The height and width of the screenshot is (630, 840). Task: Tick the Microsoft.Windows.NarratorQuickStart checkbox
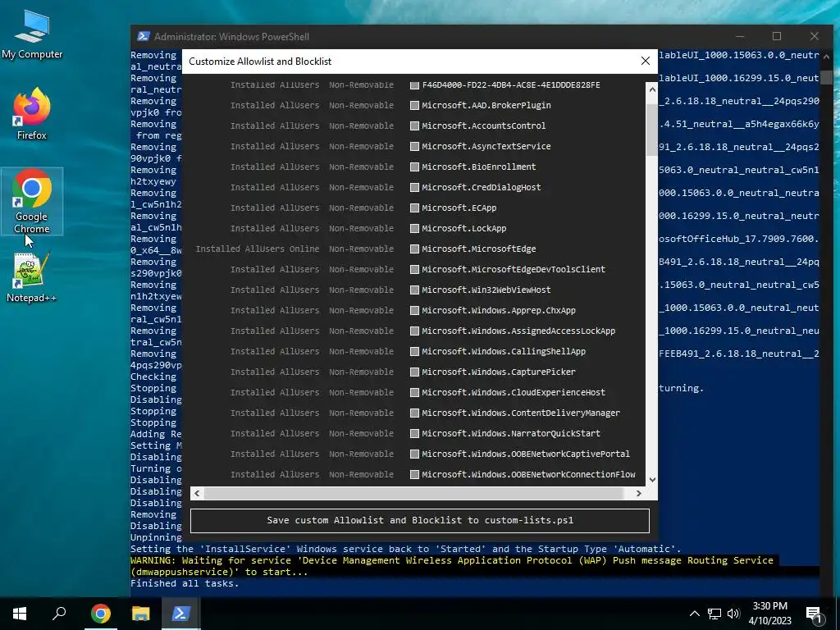[414, 433]
